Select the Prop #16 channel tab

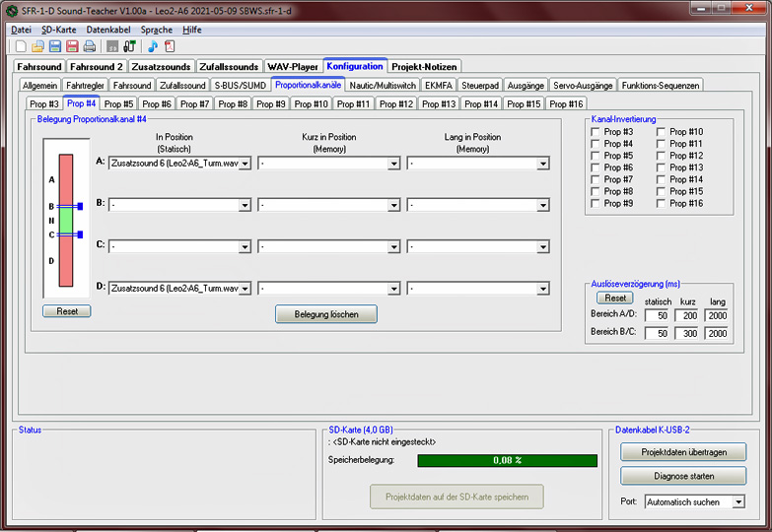pyautogui.click(x=566, y=103)
